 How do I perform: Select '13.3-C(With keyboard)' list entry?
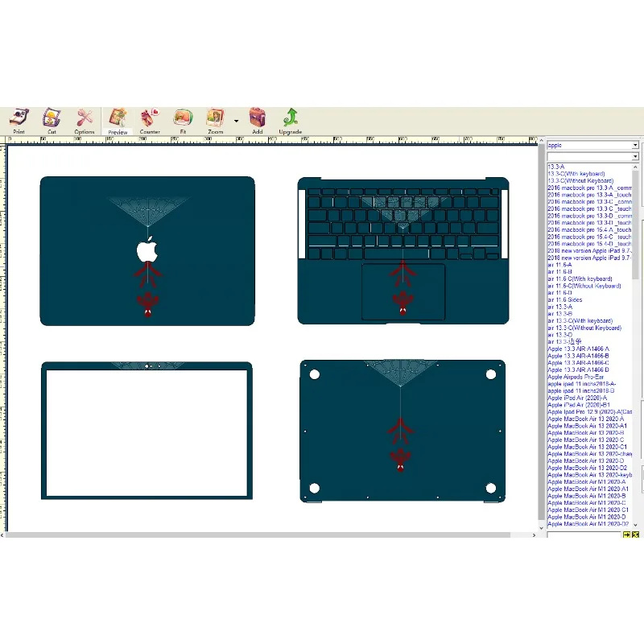click(576, 174)
